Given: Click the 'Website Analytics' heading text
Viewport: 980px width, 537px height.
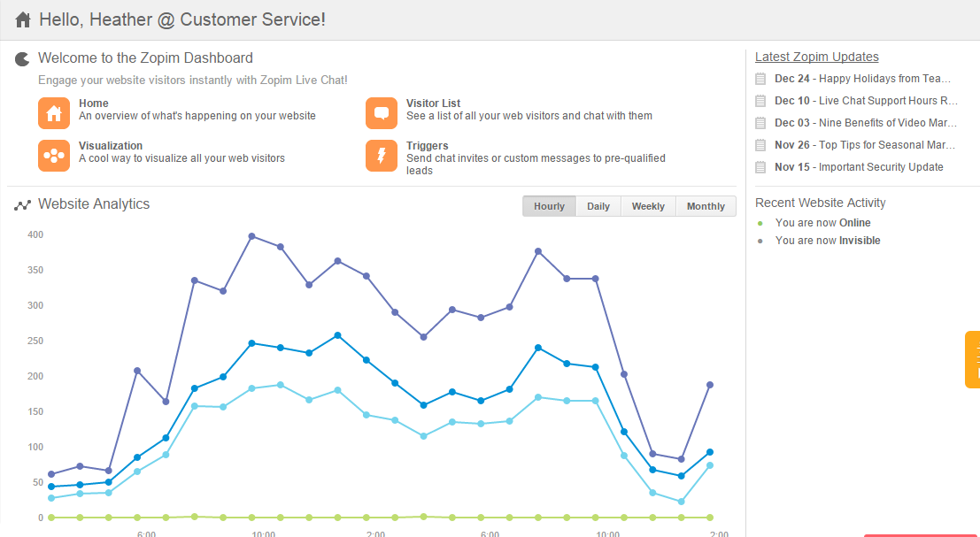Looking at the screenshot, I should [x=94, y=204].
